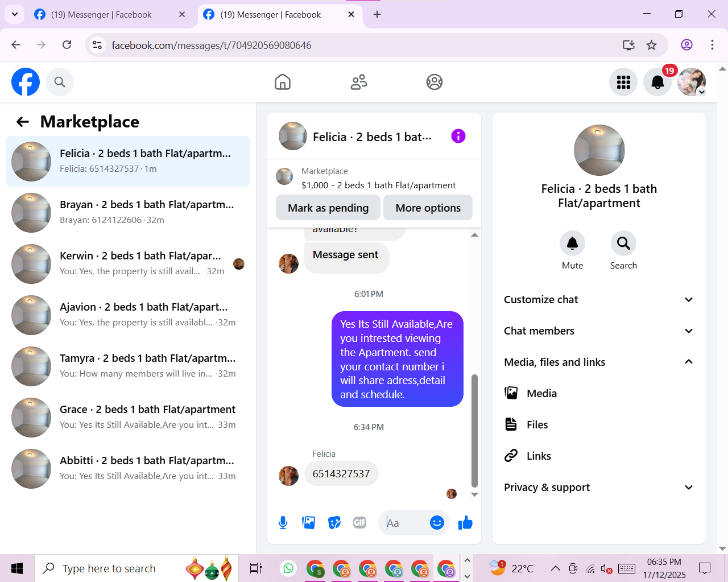Choose a sticker with the sticker icon

click(x=334, y=522)
